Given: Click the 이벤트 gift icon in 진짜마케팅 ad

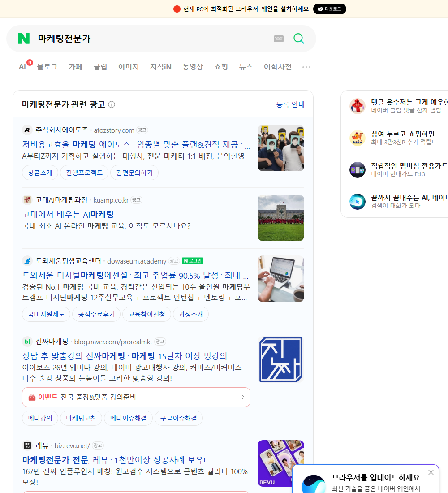Looking at the screenshot, I should 32,398.
